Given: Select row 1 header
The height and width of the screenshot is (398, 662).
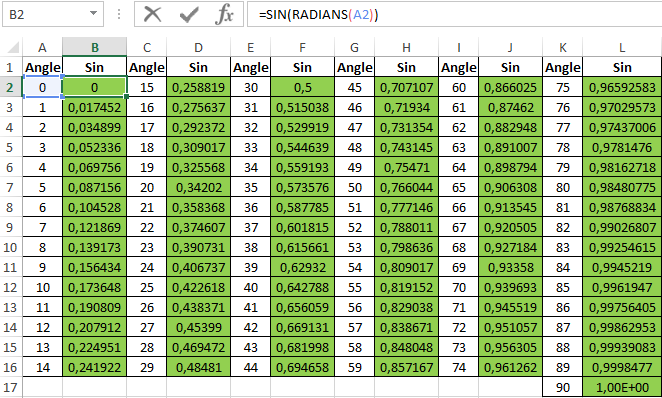Looking at the screenshot, I should (x=11, y=67).
